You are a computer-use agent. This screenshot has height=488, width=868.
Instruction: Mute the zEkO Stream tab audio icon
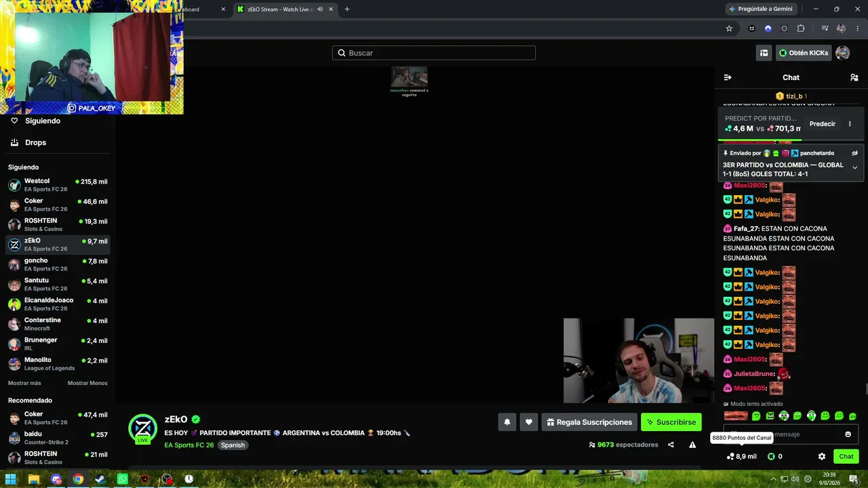pos(320,9)
